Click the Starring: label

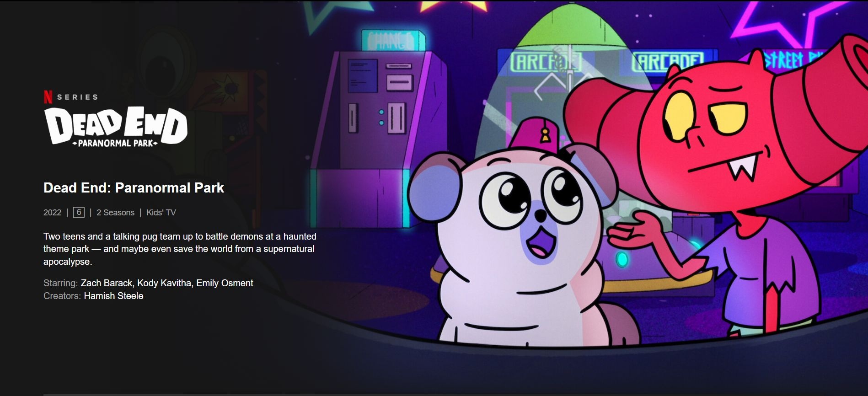coord(60,283)
